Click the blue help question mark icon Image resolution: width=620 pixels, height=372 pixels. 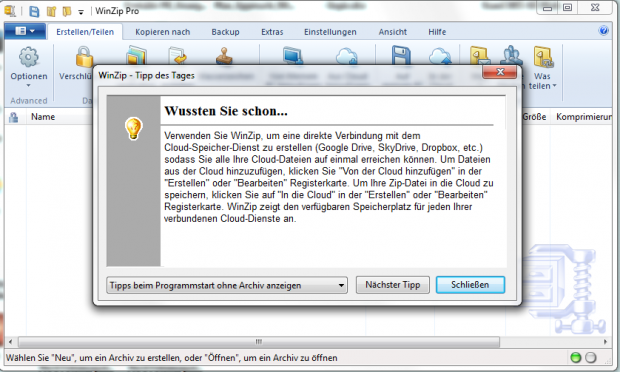pyautogui.click(x=603, y=31)
